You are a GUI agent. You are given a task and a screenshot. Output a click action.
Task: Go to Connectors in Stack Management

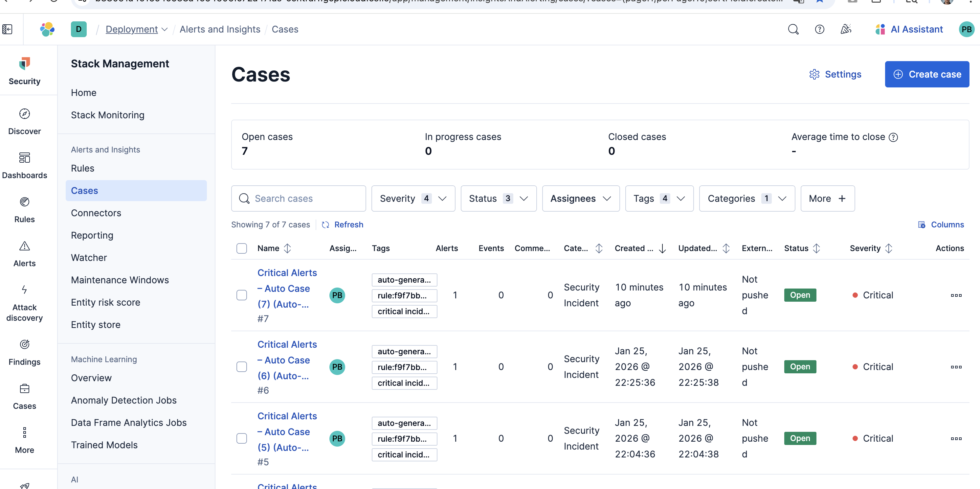[x=96, y=213]
